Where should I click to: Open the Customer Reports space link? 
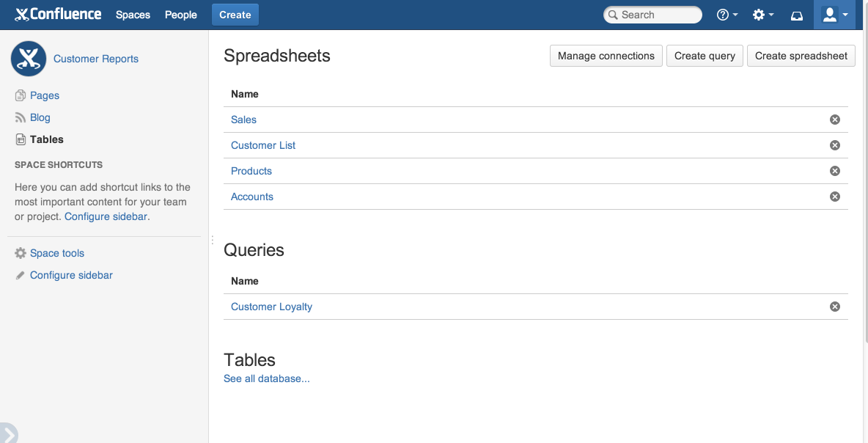pyautogui.click(x=96, y=59)
